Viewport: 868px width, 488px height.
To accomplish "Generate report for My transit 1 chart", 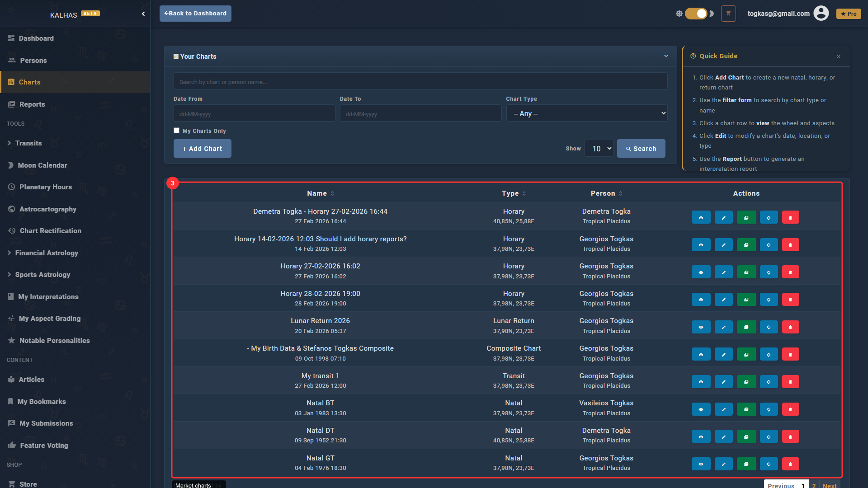I will (x=746, y=382).
